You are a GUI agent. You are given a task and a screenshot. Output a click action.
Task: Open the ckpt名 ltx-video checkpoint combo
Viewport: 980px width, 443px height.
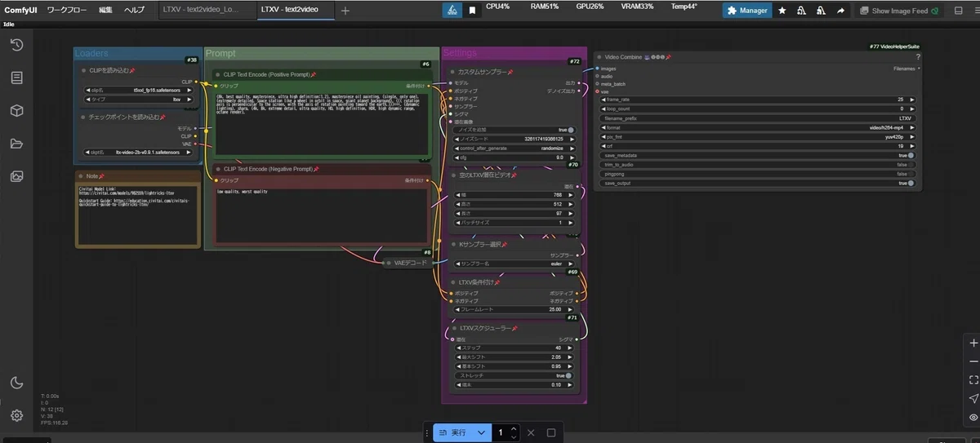coord(136,152)
